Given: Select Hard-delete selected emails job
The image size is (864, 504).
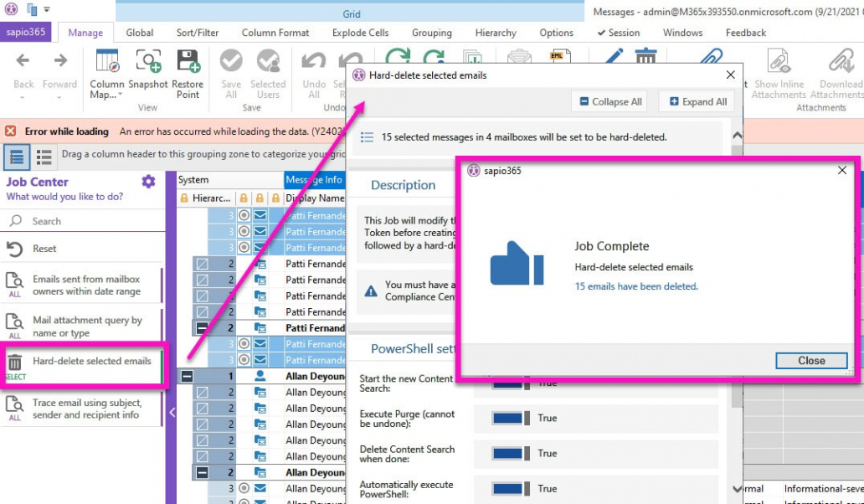Looking at the screenshot, I should click(83, 366).
